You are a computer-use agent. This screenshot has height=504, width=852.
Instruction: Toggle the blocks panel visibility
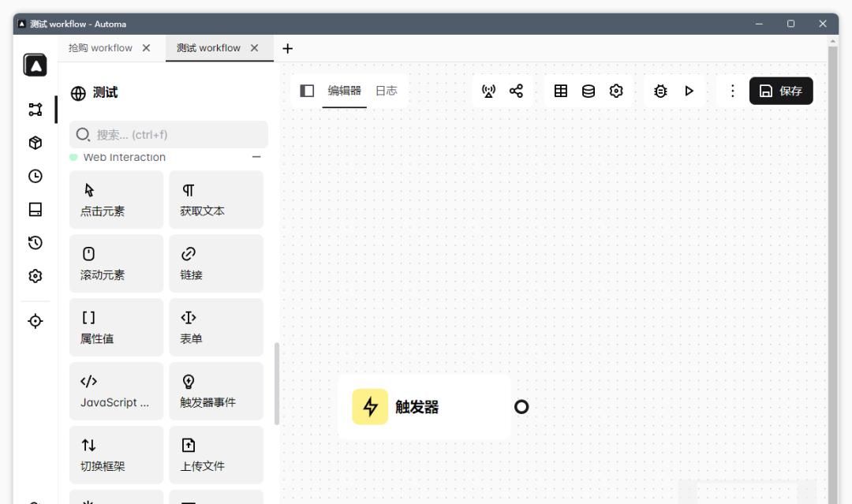click(x=305, y=90)
